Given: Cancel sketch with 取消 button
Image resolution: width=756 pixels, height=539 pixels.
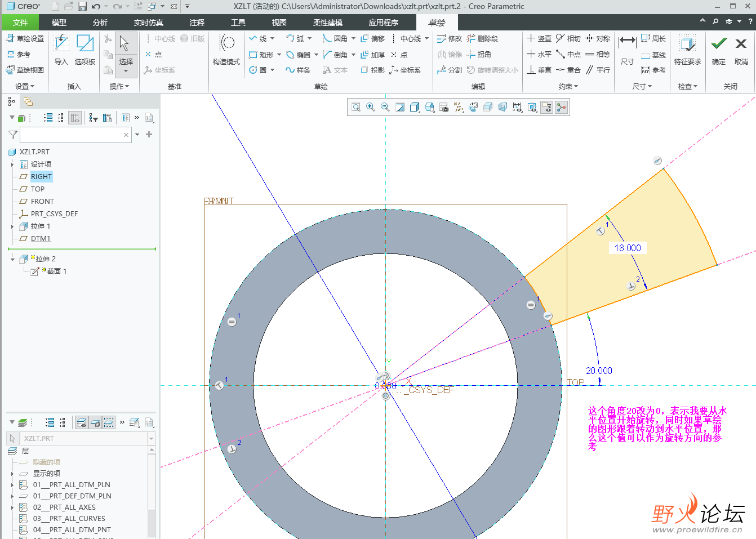Looking at the screenshot, I should coord(741,50).
